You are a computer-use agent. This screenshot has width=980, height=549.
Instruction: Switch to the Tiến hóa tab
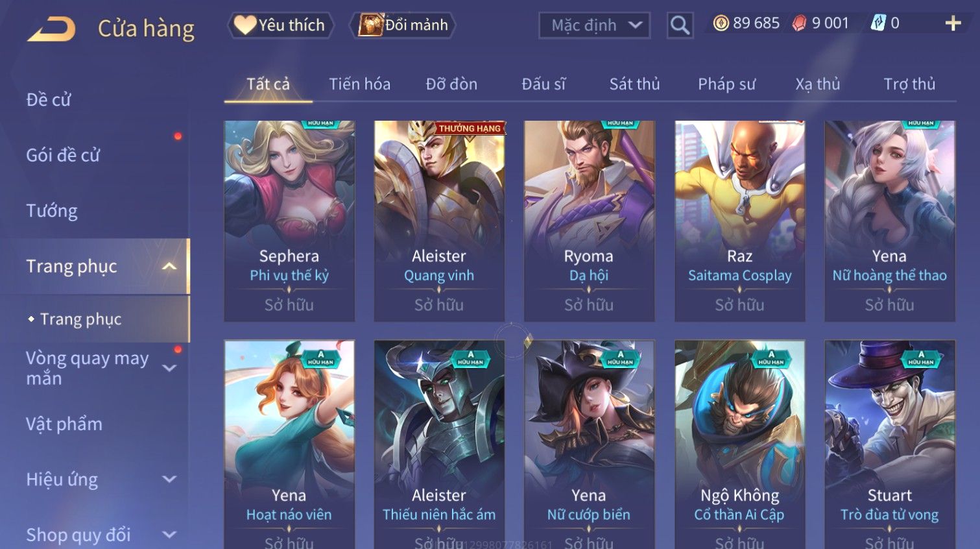359,84
